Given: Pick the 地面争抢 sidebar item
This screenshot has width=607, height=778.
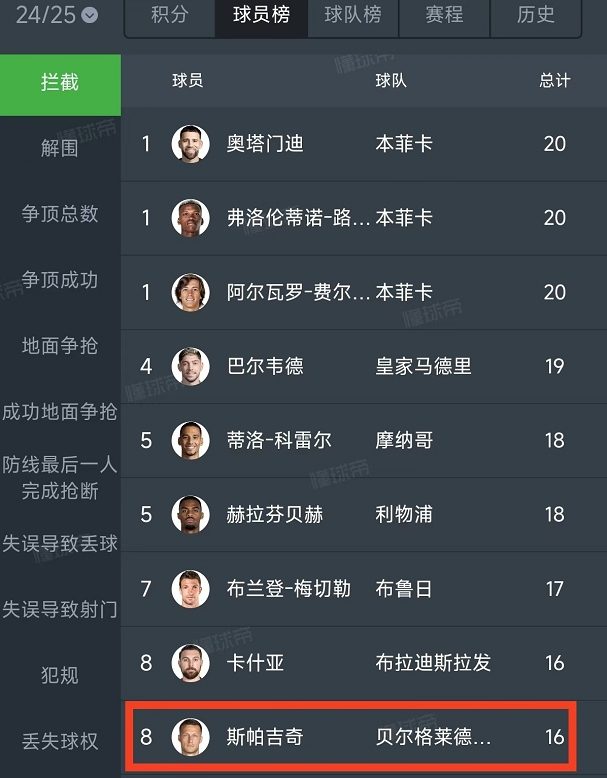Looking at the screenshot, I should click(x=60, y=345).
